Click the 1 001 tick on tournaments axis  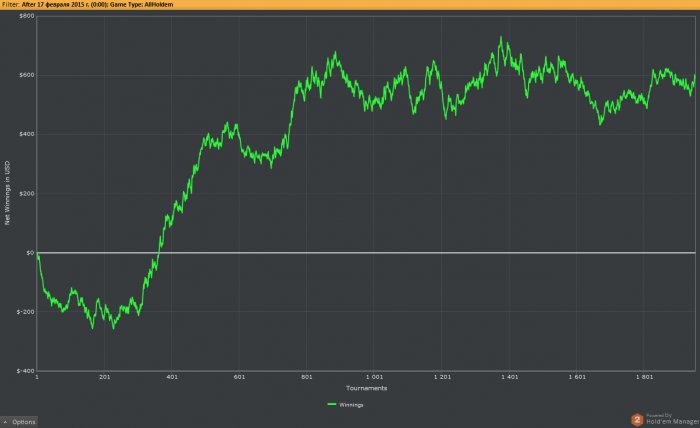[374, 378]
